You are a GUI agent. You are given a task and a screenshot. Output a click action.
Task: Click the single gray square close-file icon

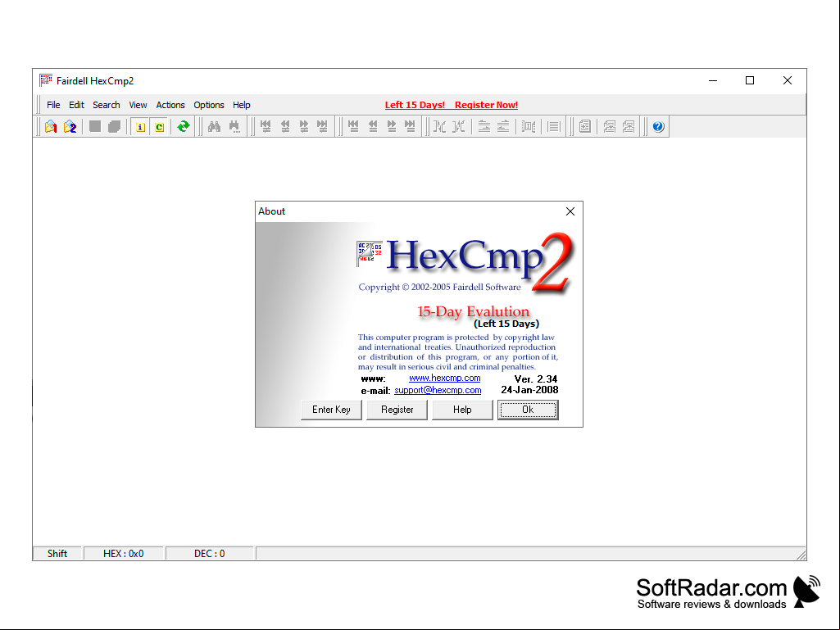tap(95, 126)
